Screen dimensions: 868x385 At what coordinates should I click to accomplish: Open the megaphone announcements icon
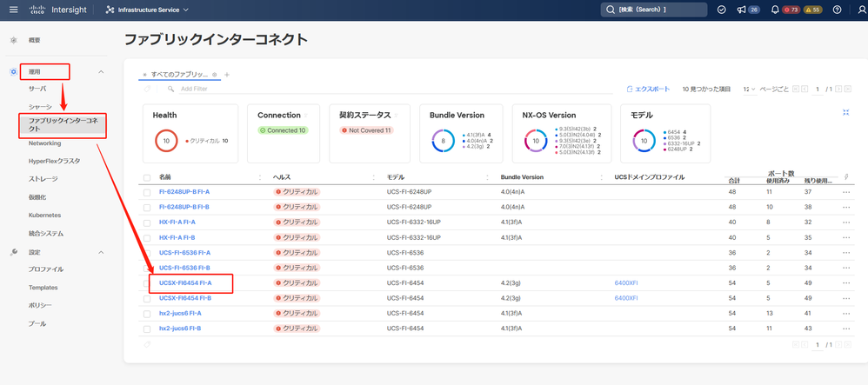pyautogui.click(x=741, y=10)
